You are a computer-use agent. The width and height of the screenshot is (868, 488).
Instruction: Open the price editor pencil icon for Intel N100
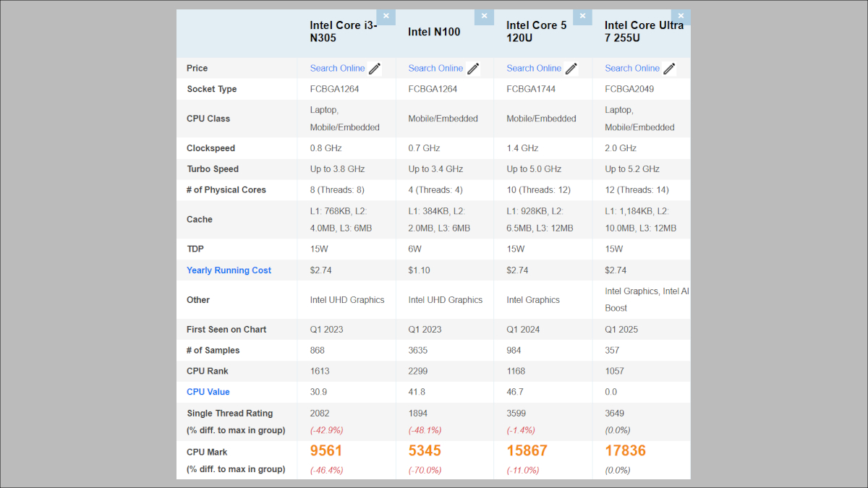coord(473,68)
